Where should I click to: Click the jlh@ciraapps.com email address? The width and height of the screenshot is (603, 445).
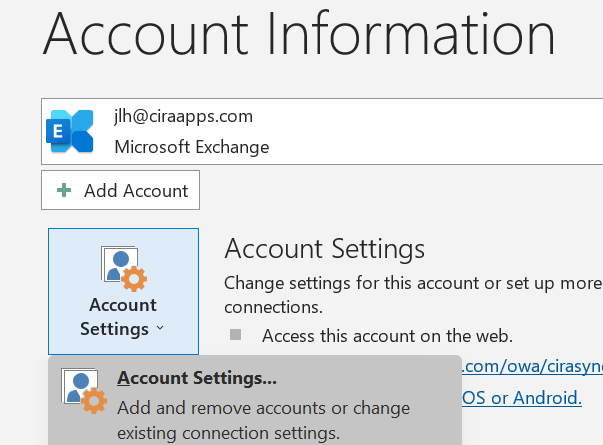[183, 116]
